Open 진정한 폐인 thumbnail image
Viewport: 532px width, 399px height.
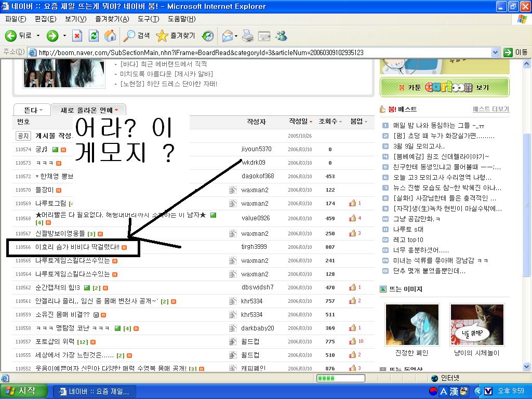[412, 325]
